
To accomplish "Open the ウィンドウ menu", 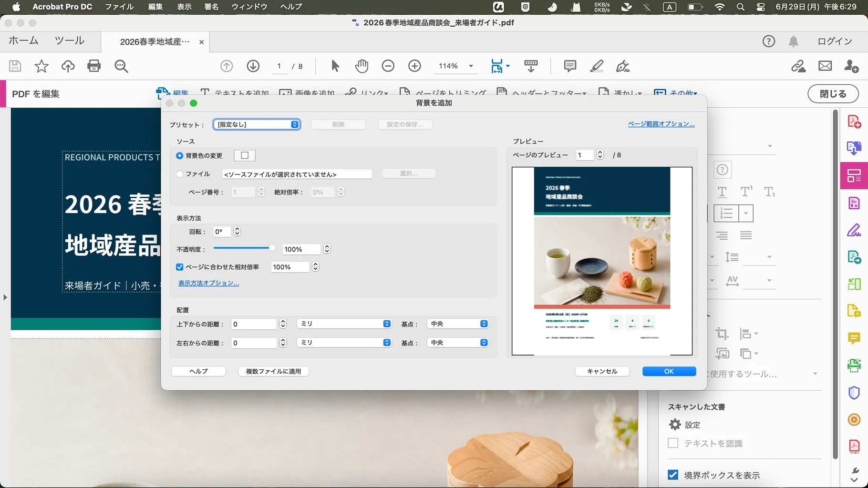I will click(x=249, y=7).
